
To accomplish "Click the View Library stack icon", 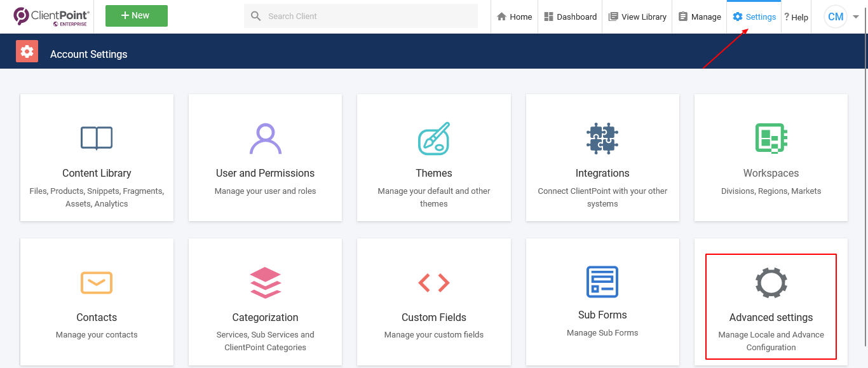I will coord(613,17).
